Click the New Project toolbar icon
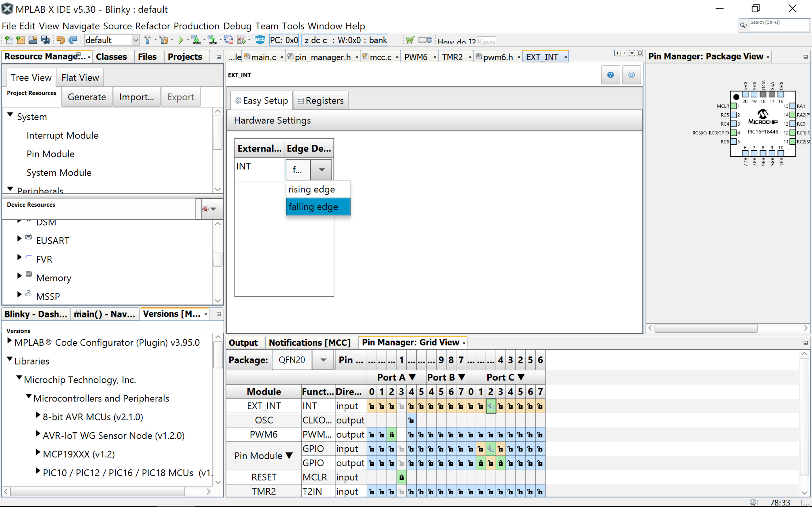The height and width of the screenshot is (507, 812). 21,40
